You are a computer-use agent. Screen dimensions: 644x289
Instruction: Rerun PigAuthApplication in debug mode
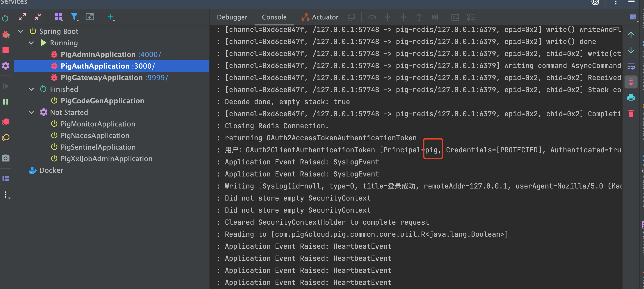click(x=6, y=35)
